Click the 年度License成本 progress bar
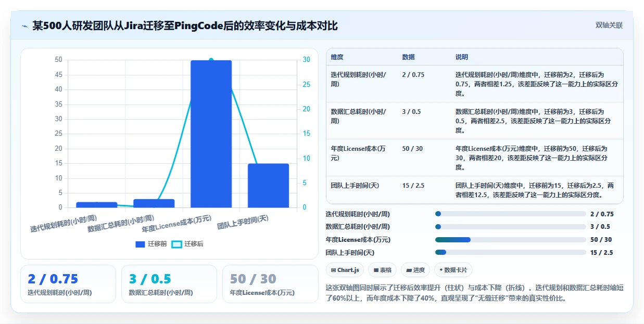 [511, 240]
